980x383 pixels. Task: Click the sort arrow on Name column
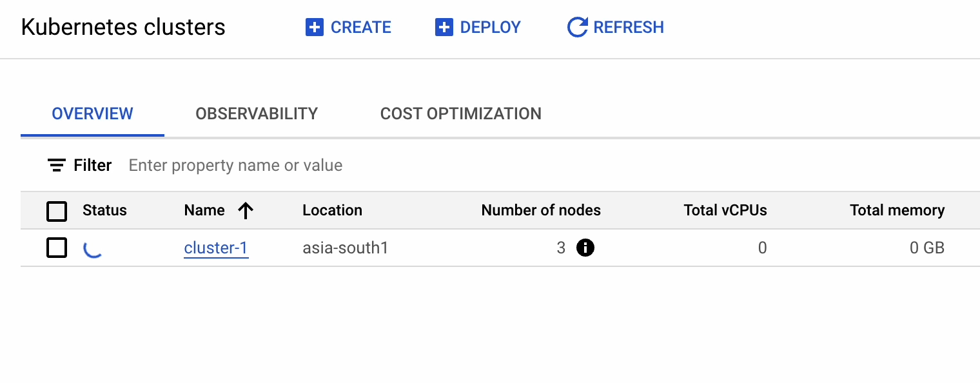[245, 210]
